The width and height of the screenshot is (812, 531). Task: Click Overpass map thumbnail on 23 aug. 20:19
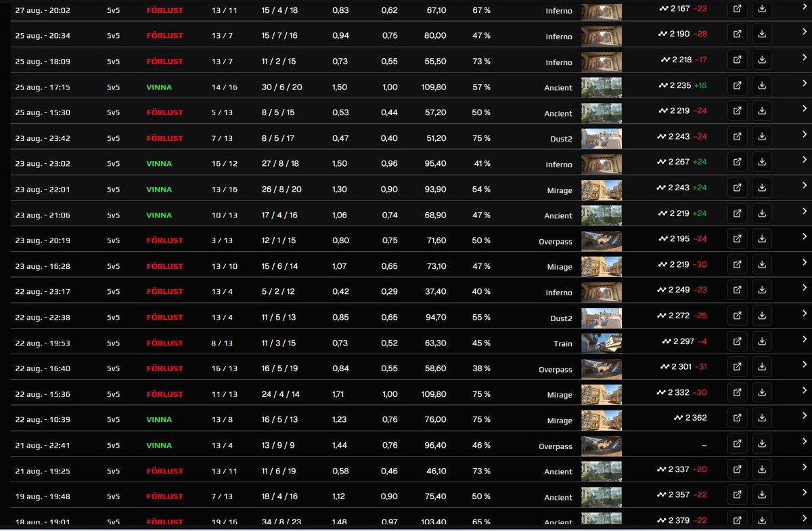pyautogui.click(x=602, y=241)
